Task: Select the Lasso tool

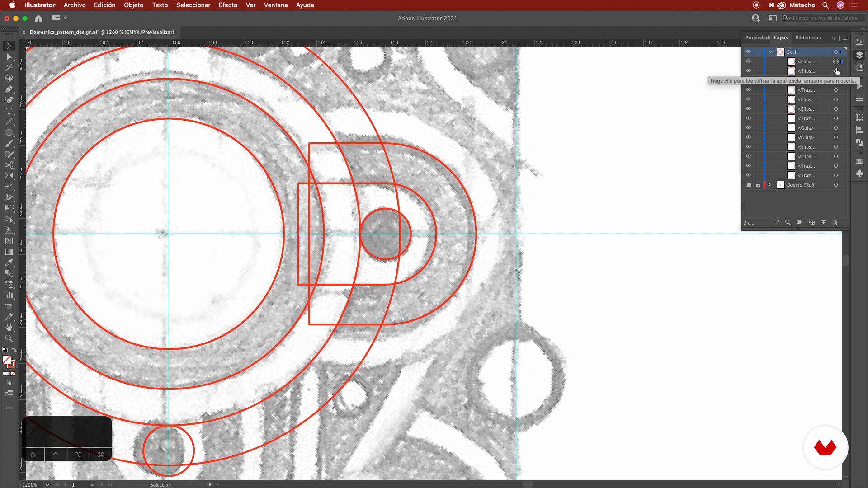Action: coord(9,78)
